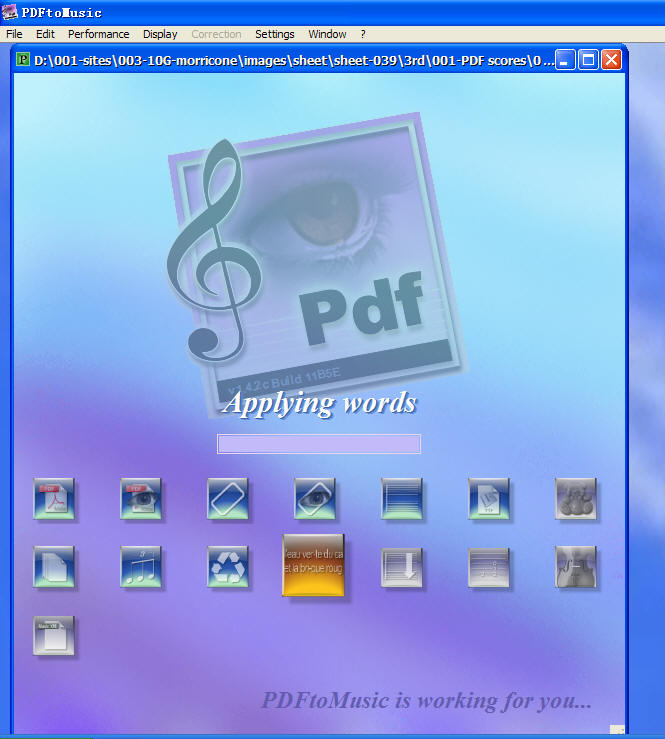Click the gray staff notes step icon

pyautogui.click(x=489, y=567)
